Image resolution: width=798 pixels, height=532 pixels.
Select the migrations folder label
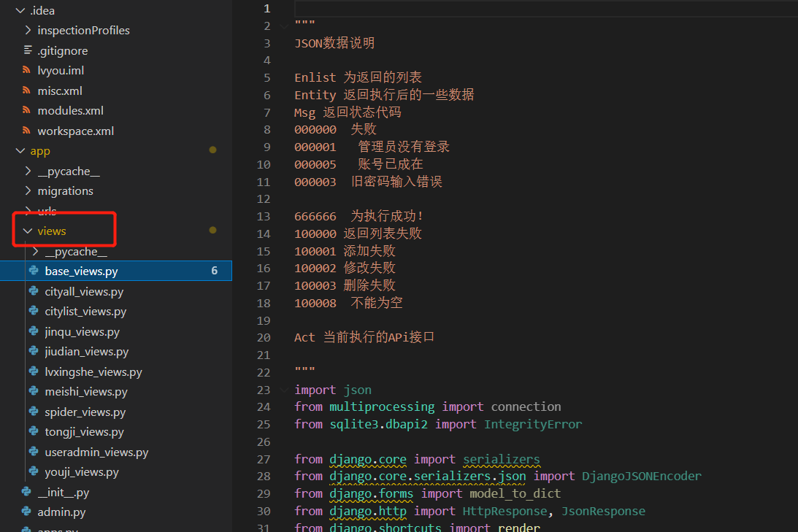(65, 191)
